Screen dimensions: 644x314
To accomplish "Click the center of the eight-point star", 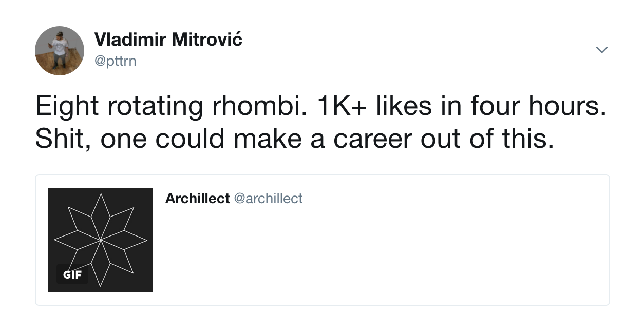I will (101, 240).
